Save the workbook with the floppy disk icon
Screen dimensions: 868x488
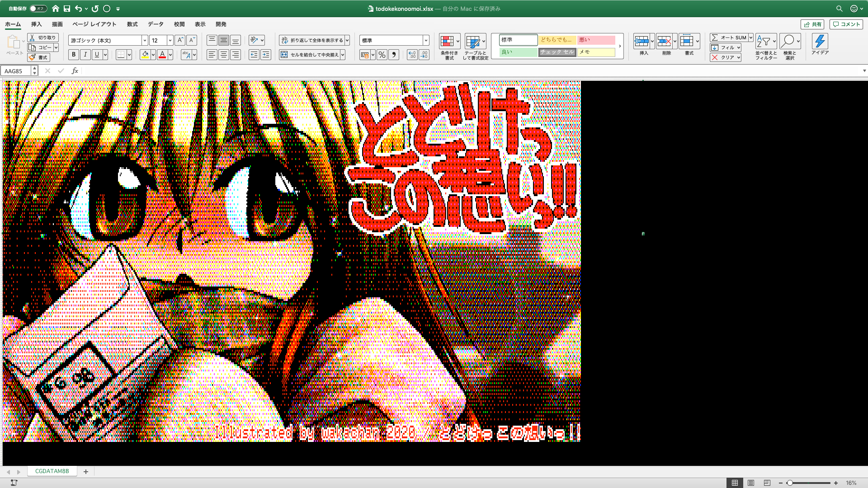[67, 9]
